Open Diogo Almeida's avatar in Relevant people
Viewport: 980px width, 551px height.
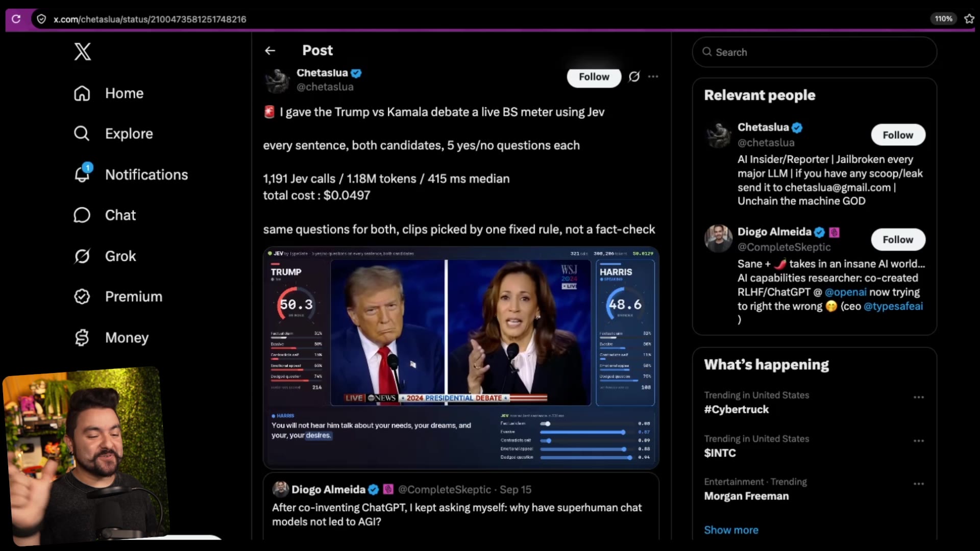718,238
